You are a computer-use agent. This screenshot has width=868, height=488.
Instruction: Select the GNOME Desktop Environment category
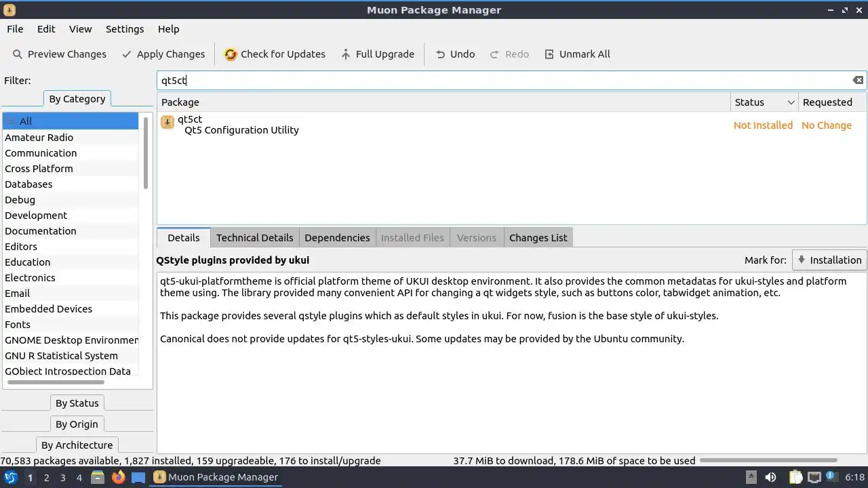click(71, 340)
